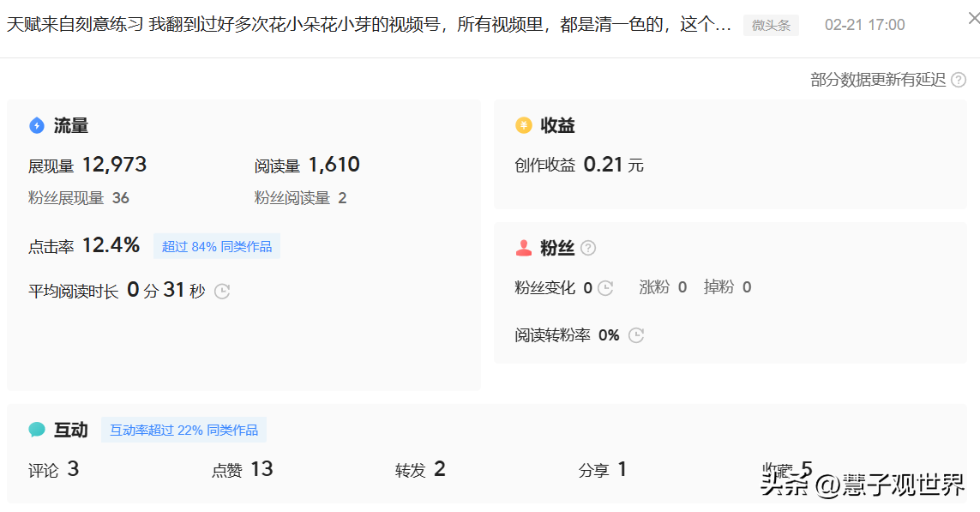Click the 微头条 tag label

[x=771, y=25]
